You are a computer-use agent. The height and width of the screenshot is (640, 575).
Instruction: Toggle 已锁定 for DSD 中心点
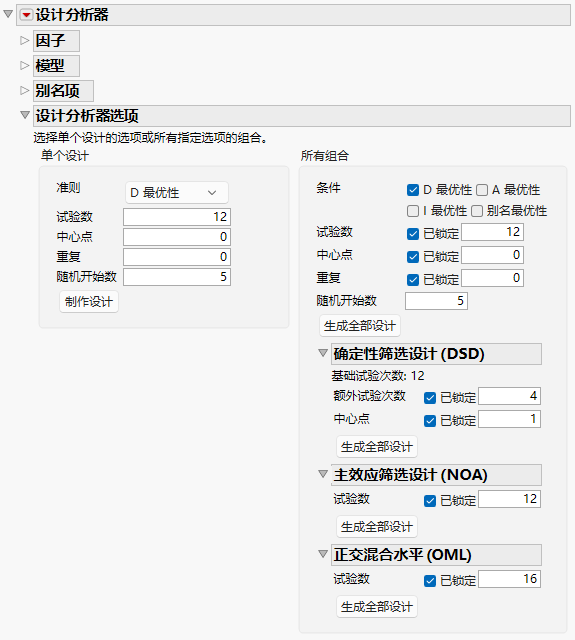coord(430,421)
